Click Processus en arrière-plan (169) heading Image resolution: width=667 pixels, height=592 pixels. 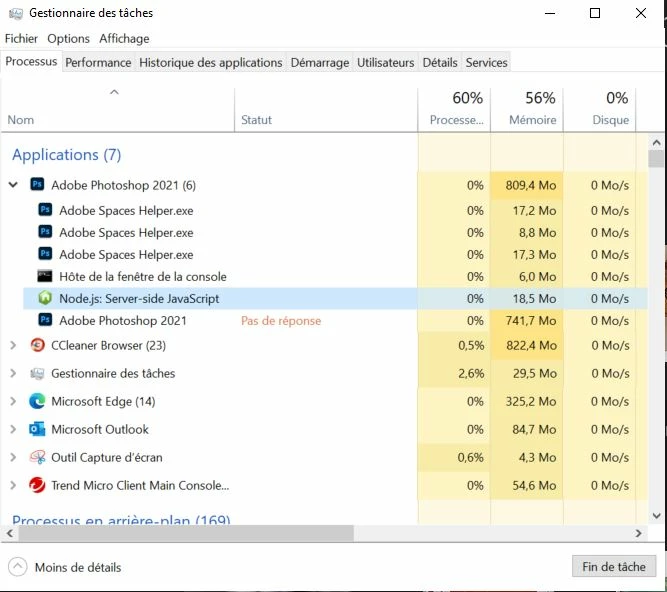coord(121,519)
